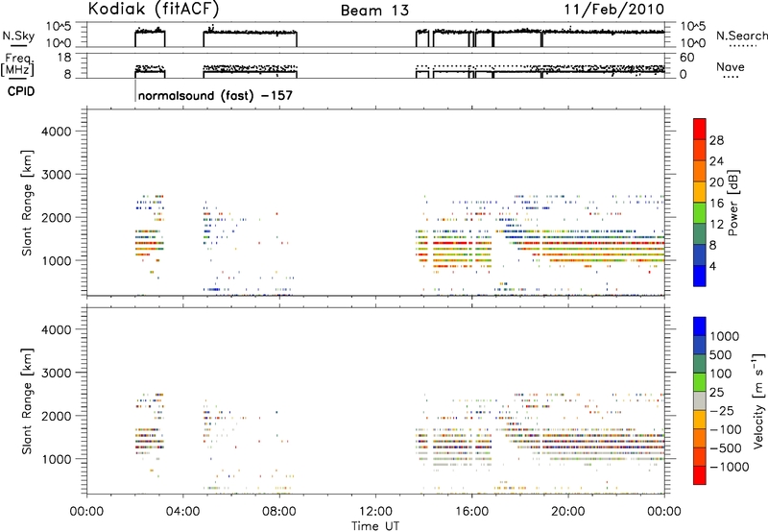Click the "-100" value on the Velocity scale

(x=726, y=429)
